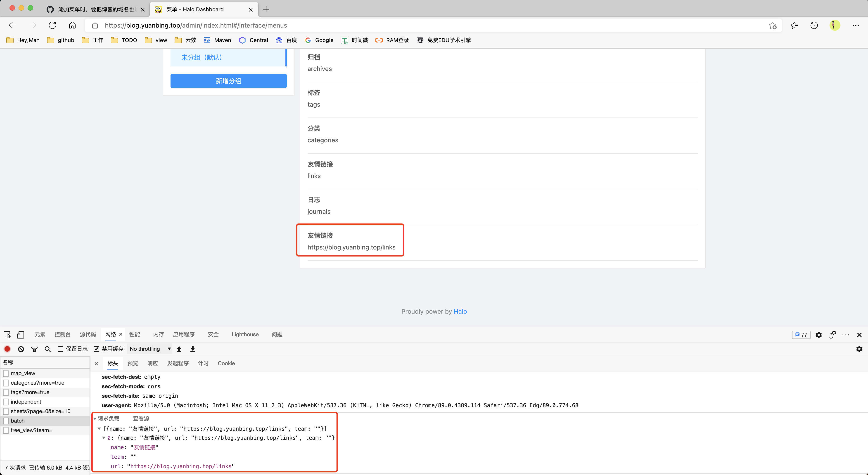Import HAR using upload icon
Viewport: 868px width, 475px height.
click(179, 349)
